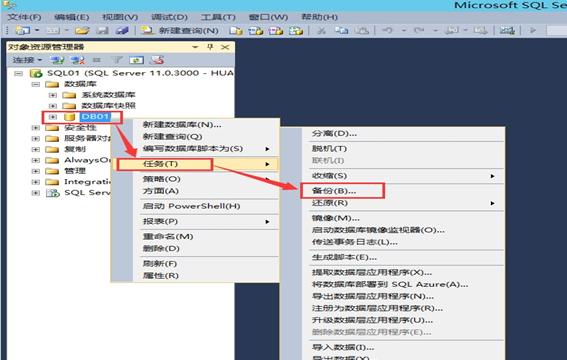Open the 连接 dropdown in Object Explorer

(27, 60)
